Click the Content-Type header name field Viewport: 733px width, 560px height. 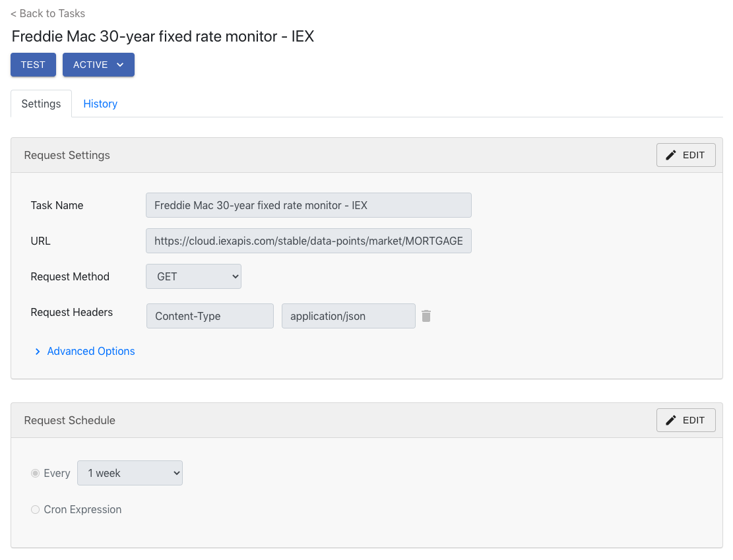210,316
